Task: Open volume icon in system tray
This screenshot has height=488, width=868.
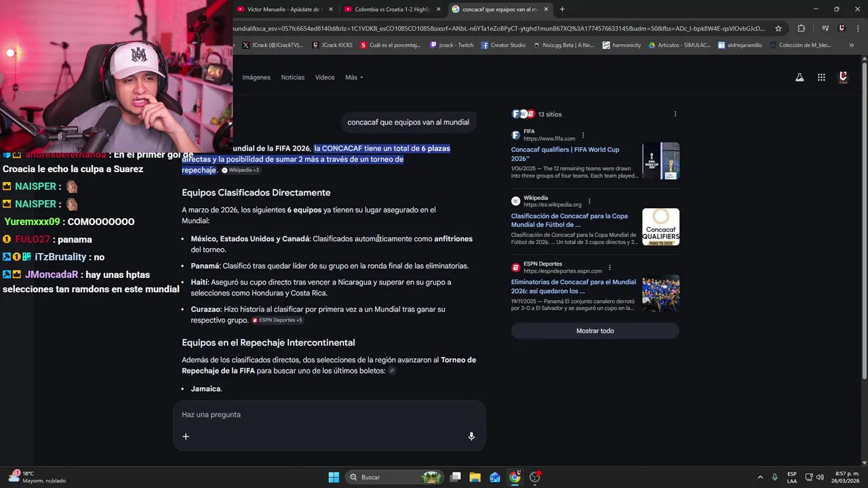Action: [820, 477]
